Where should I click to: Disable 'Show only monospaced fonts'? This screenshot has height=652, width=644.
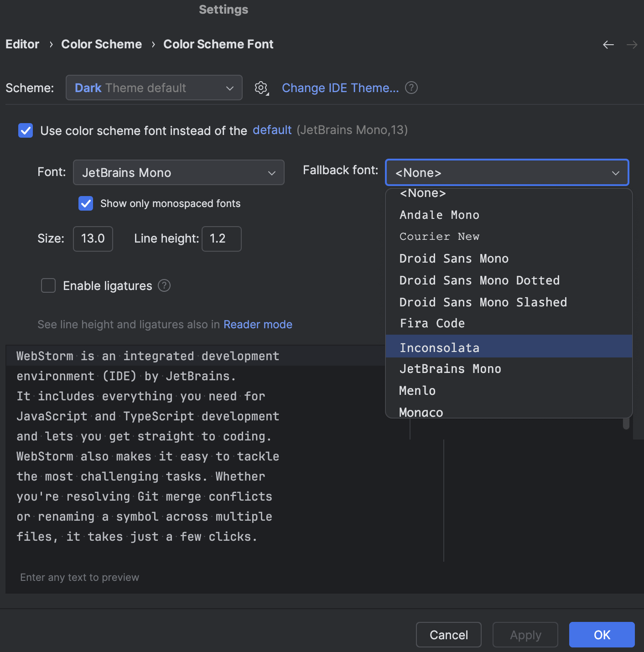pos(85,203)
